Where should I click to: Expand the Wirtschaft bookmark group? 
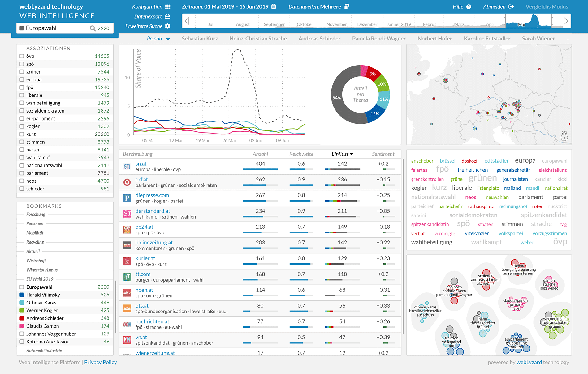36,261
